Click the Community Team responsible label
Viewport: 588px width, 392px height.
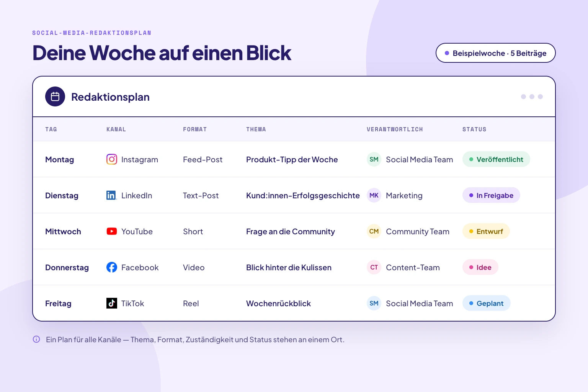(x=418, y=232)
